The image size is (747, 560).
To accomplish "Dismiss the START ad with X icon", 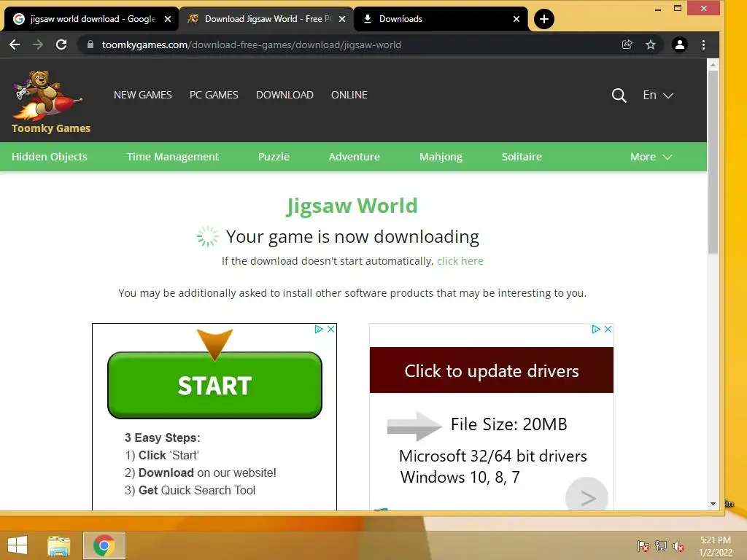I will click(330, 329).
